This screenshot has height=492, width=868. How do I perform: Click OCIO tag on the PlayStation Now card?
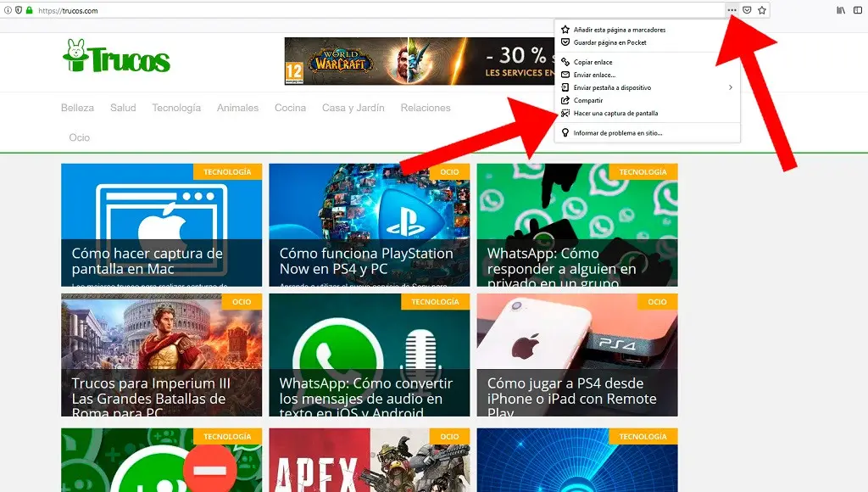[x=449, y=171]
